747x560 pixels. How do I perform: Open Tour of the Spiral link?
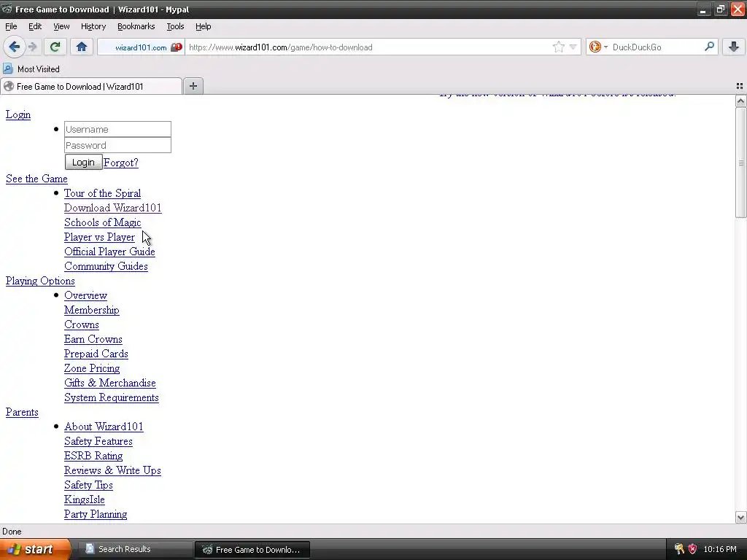[x=102, y=193]
